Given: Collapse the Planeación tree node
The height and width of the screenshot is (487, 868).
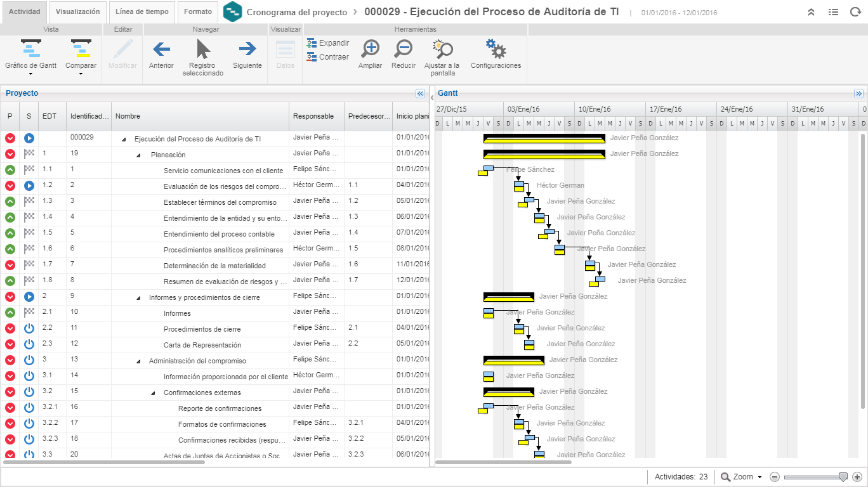Looking at the screenshot, I should (x=138, y=155).
